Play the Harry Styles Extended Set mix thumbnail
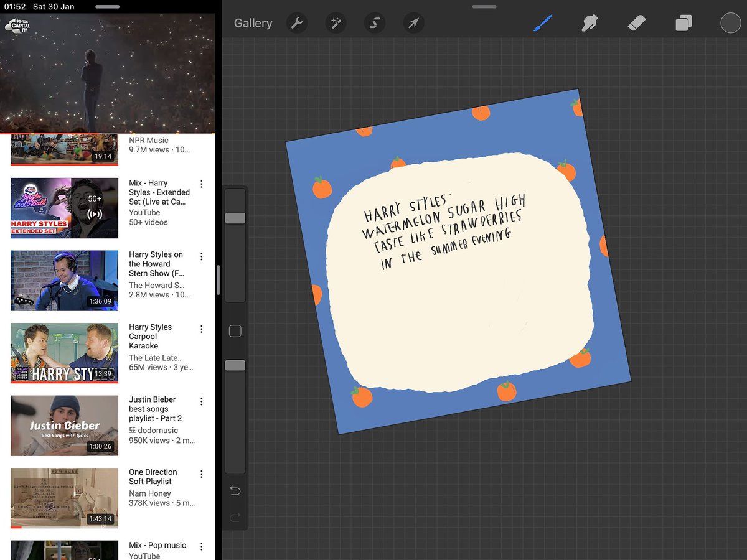This screenshot has width=747, height=560. (x=65, y=208)
